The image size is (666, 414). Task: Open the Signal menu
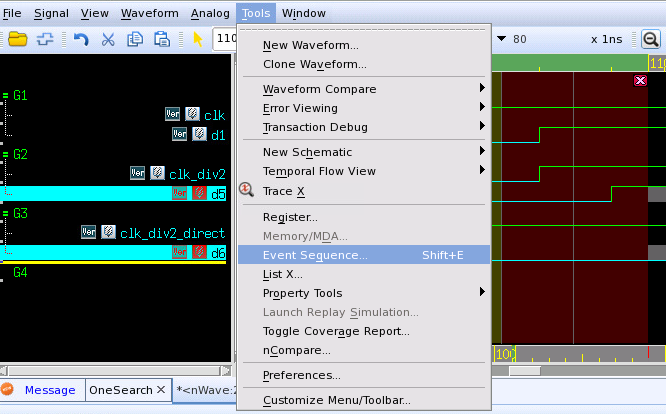51,13
